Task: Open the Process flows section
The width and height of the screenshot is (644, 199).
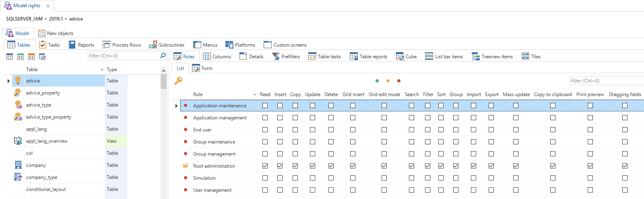Action: (122, 45)
